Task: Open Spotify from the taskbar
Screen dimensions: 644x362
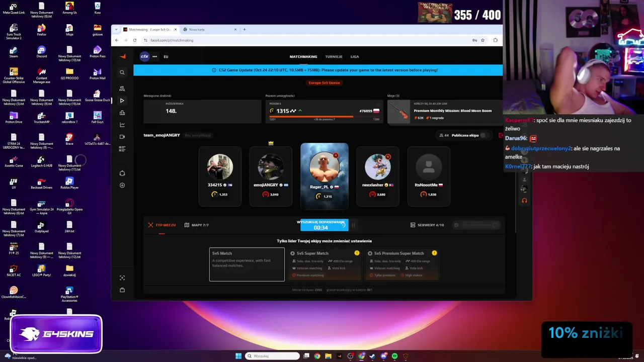Action: (395, 356)
